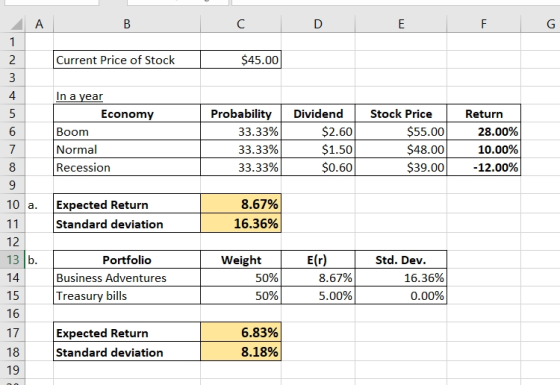Click Expected Return label in row 17

click(127, 332)
